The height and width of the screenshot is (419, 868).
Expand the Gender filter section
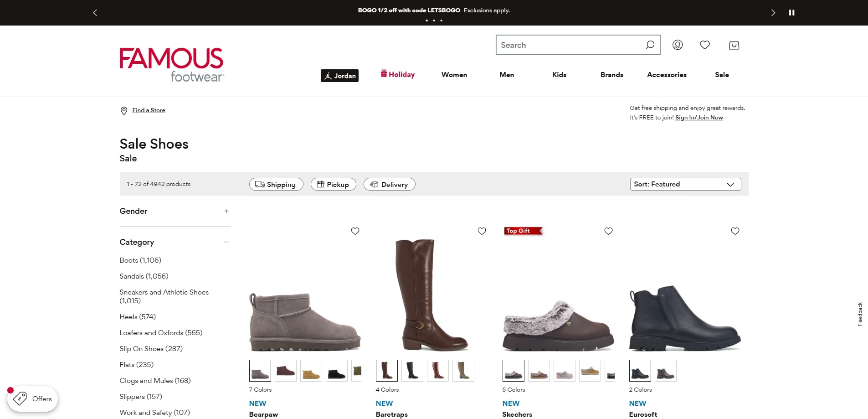coord(226,211)
